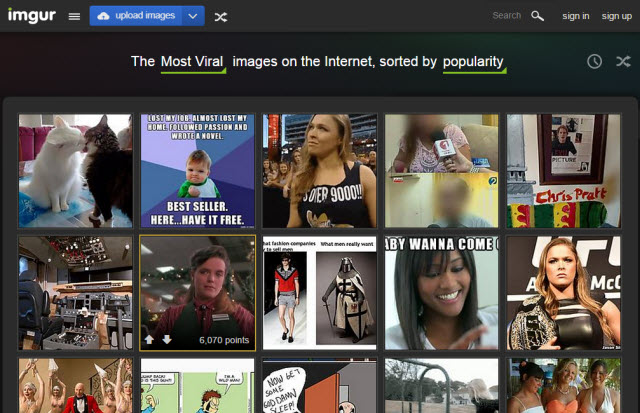
Task: Click the Search input field
Action: pyautogui.click(x=507, y=16)
